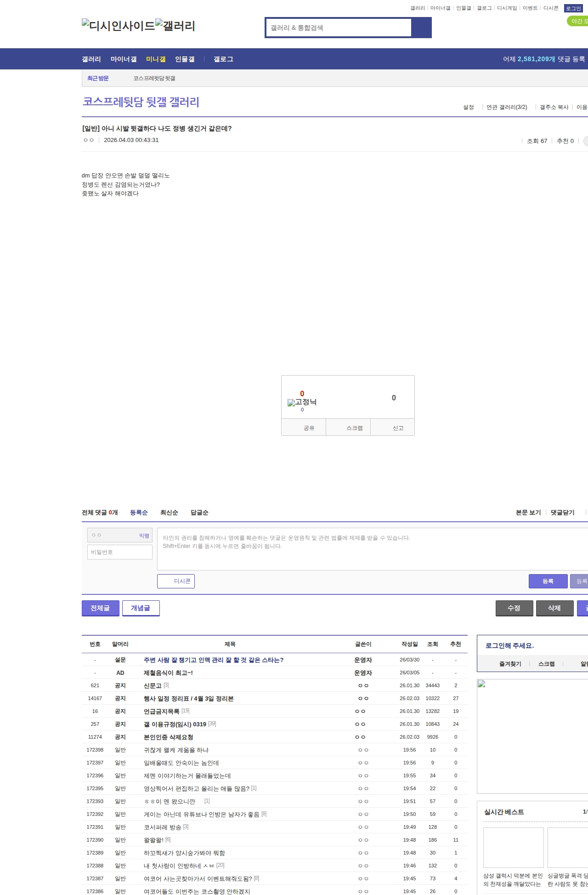The width and height of the screenshot is (588, 895).
Task: Open survey post 주변 사람 잘 챙기고
Action: coord(214,660)
